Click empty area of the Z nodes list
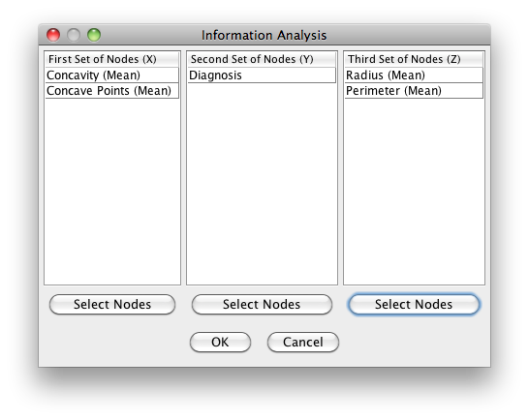 click(414, 193)
